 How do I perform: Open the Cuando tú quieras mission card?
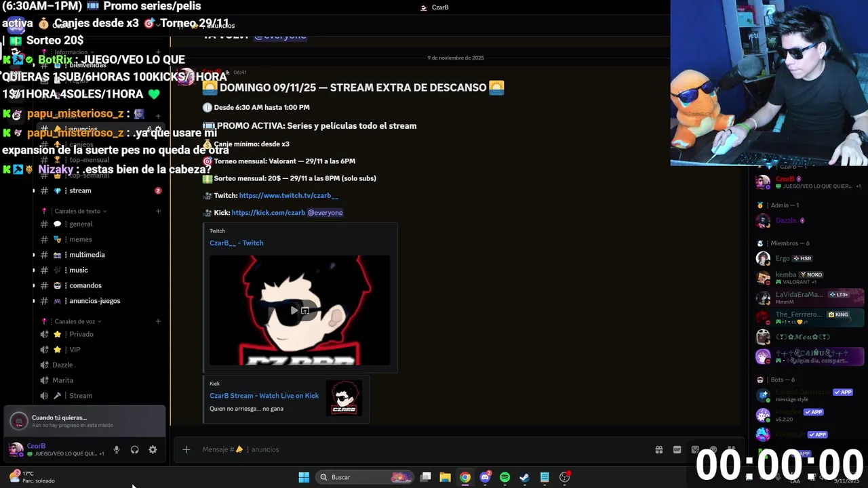[84, 421]
